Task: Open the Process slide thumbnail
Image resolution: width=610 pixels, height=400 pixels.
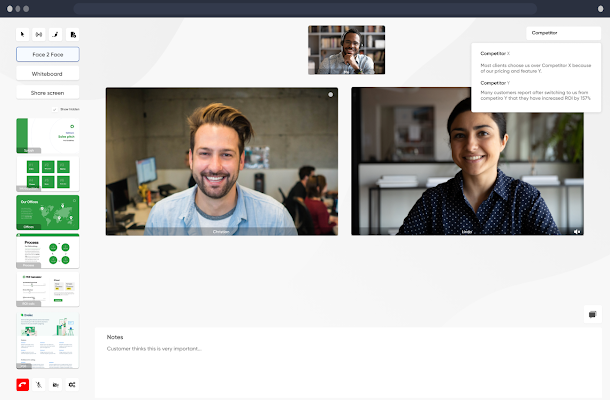Action: click(x=48, y=251)
